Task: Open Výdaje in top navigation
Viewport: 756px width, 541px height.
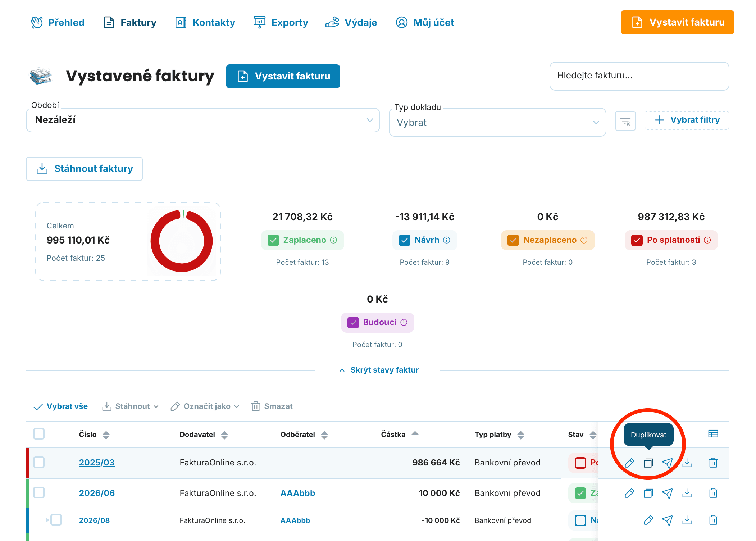Action: point(351,22)
